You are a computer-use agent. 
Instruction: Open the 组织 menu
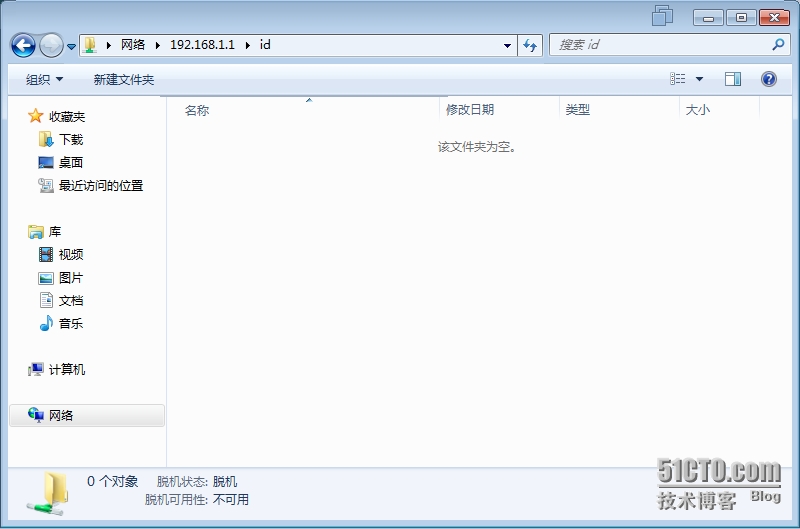[44, 79]
